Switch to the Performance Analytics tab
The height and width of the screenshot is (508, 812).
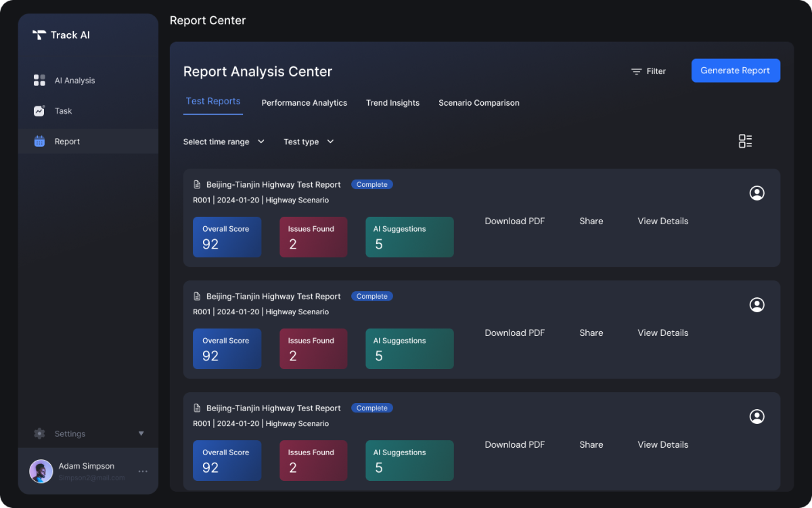pos(304,103)
